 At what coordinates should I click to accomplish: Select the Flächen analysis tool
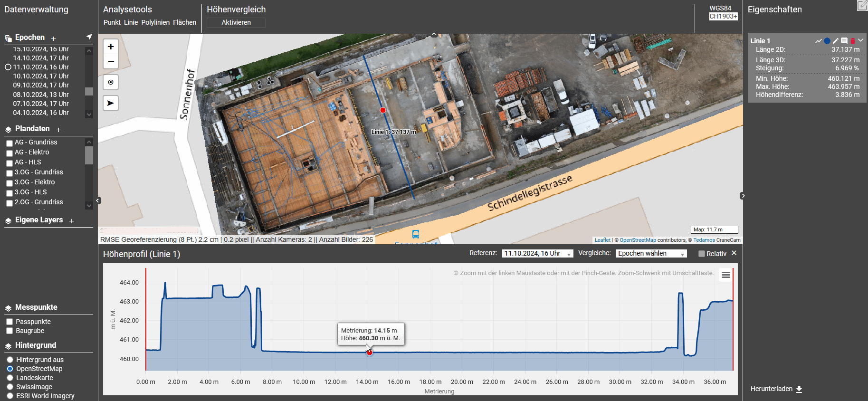(x=184, y=22)
